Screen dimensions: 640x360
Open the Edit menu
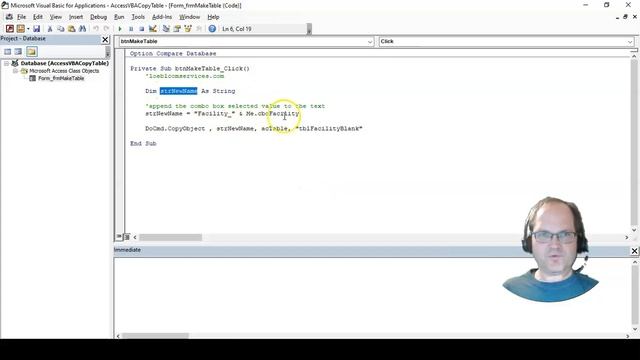click(x=38, y=17)
